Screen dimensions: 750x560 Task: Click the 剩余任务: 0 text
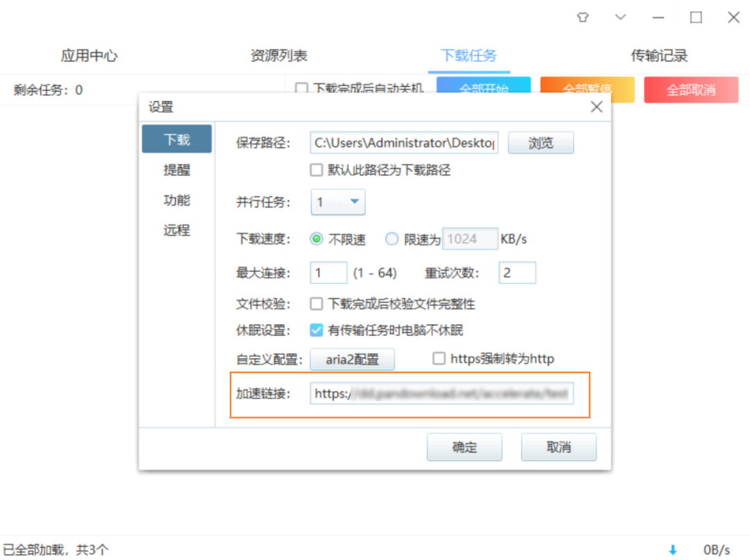click(x=48, y=90)
